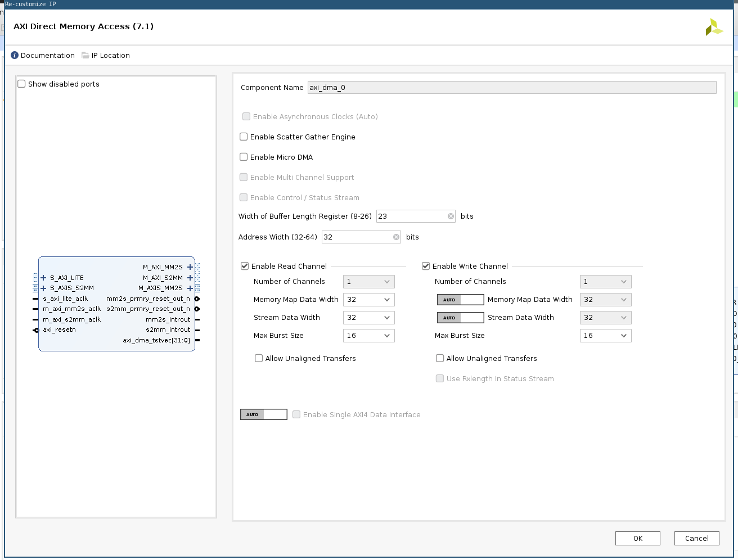Expand the S_AXI_LITE port plus icon

pos(43,278)
